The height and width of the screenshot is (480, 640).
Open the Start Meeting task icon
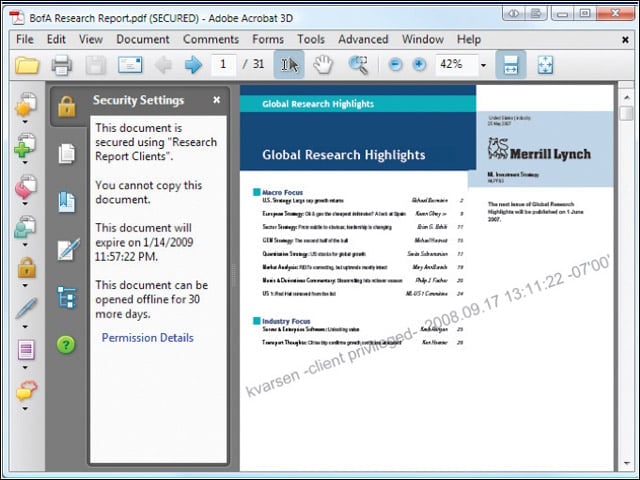click(25, 227)
